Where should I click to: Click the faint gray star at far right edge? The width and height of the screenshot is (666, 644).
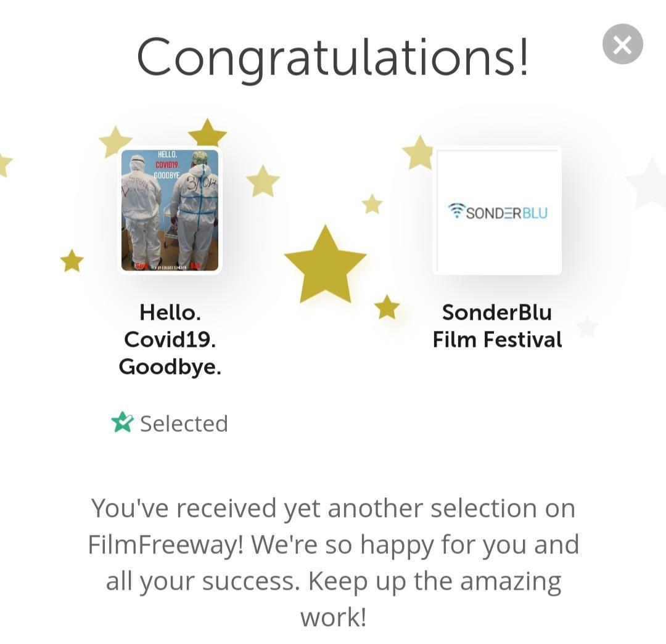pyautogui.click(x=647, y=183)
